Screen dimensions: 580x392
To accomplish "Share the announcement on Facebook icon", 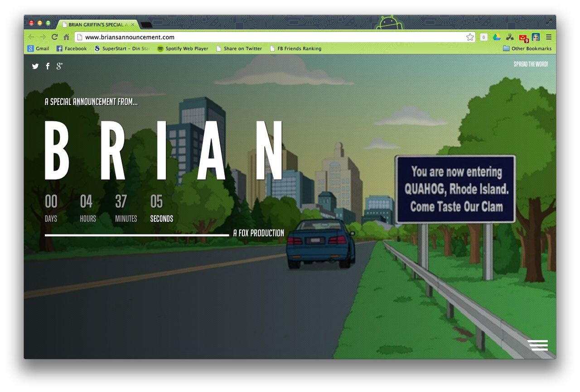I will [48, 66].
